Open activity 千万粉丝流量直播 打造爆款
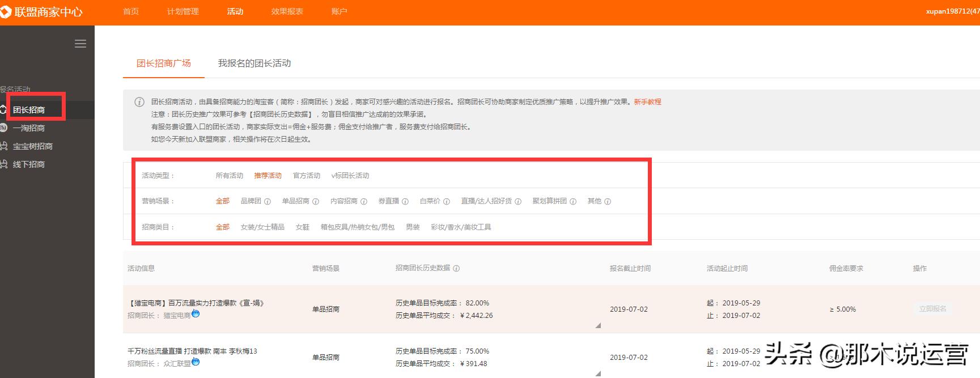 (x=192, y=351)
